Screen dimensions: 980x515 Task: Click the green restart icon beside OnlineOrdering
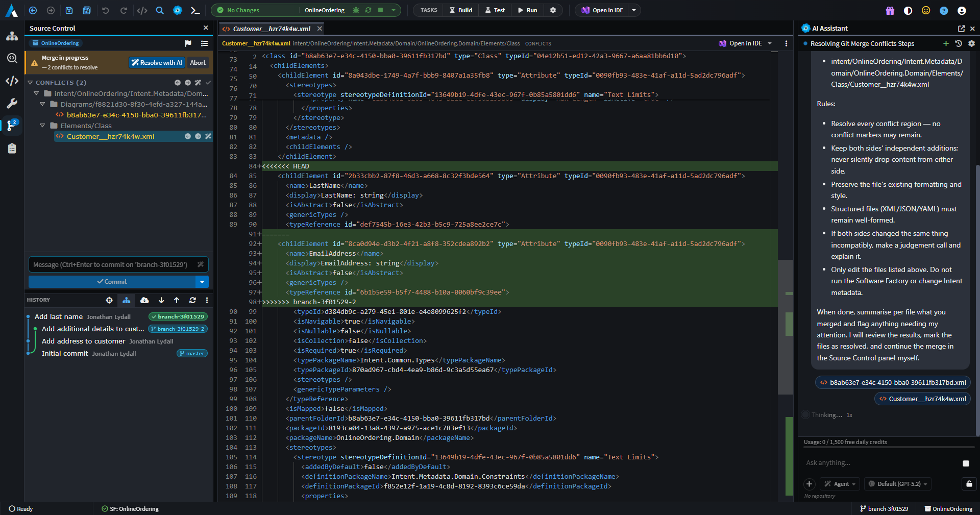point(368,10)
